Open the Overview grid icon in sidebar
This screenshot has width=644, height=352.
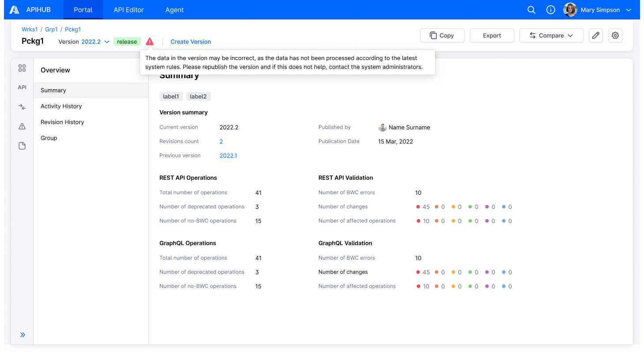click(x=22, y=68)
